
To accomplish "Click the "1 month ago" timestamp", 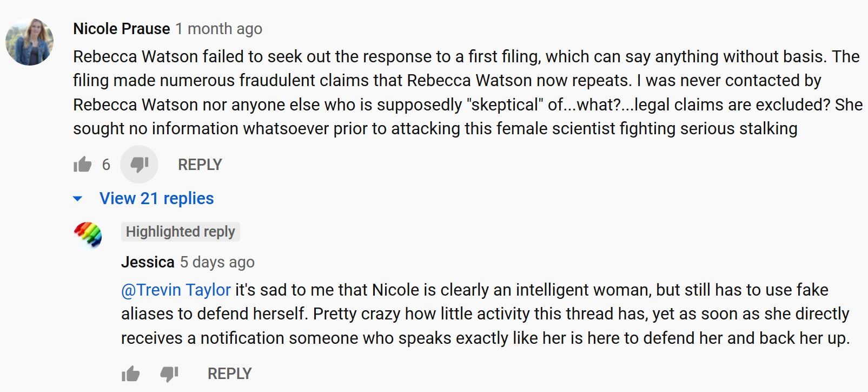I will [x=218, y=29].
